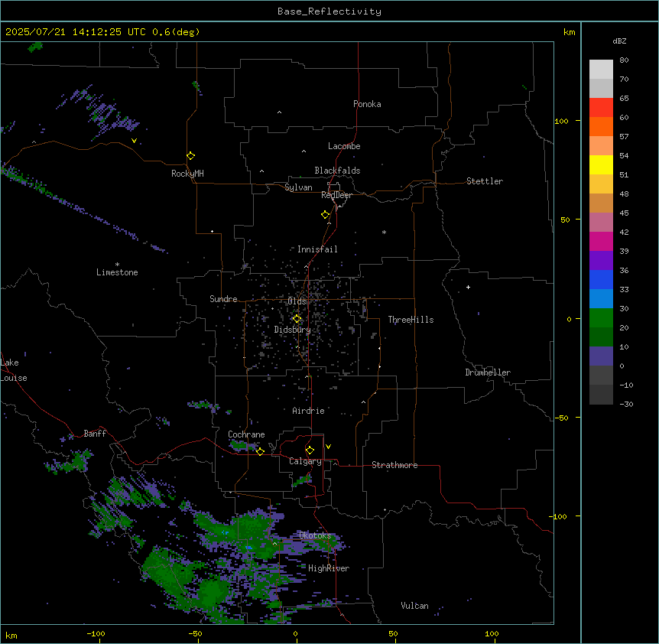Click the Sylvan label
The height and width of the screenshot is (644, 659).
pos(298,187)
